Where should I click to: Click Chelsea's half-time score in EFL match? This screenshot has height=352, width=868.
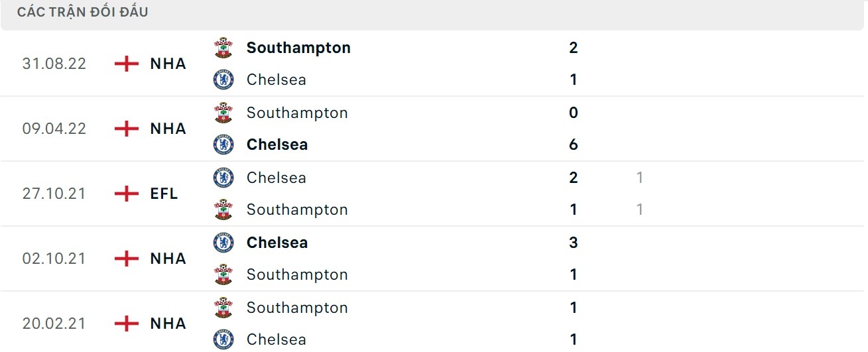pyautogui.click(x=639, y=178)
